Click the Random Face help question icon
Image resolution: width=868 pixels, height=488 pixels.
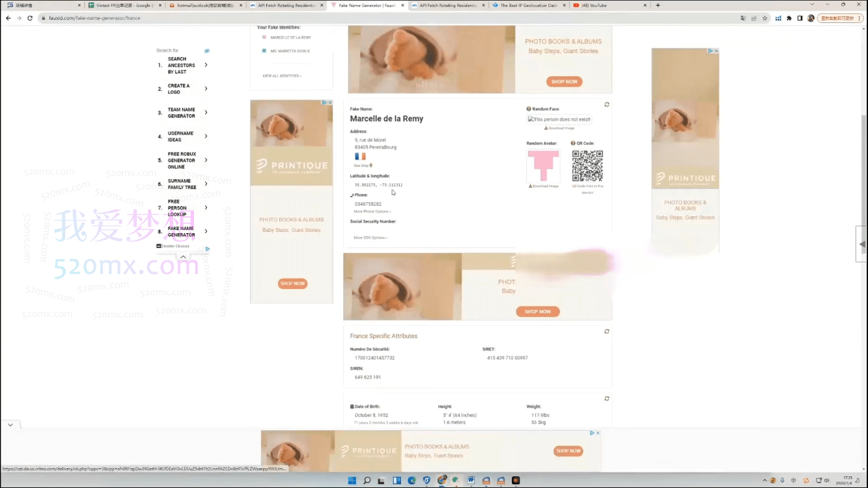529,109
